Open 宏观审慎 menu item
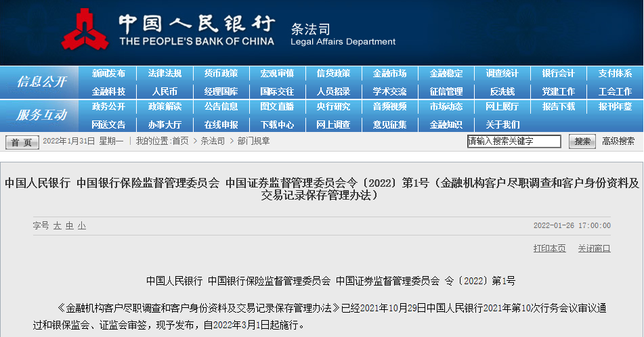Viewport: 644px width, 337px height. coord(277,74)
